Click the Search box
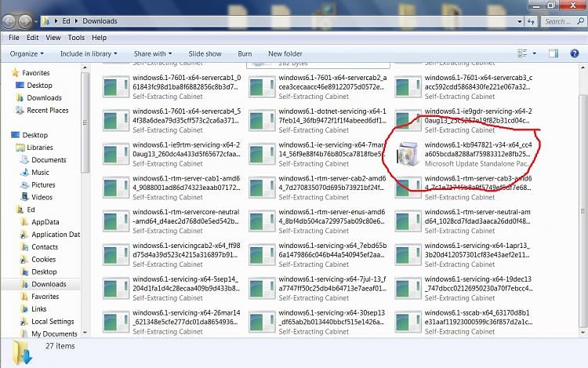The width and height of the screenshot is (588, 368). point(563,21)
